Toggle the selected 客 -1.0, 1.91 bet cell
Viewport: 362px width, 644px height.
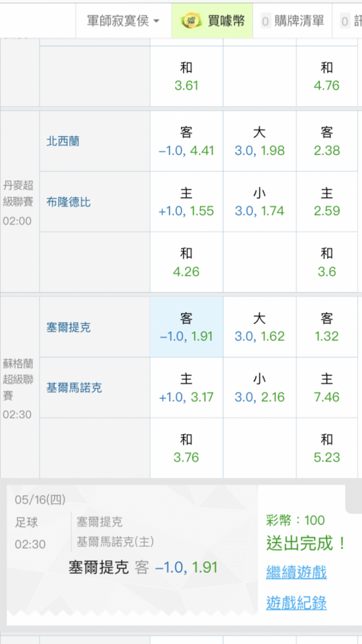(x=187, y=327)
